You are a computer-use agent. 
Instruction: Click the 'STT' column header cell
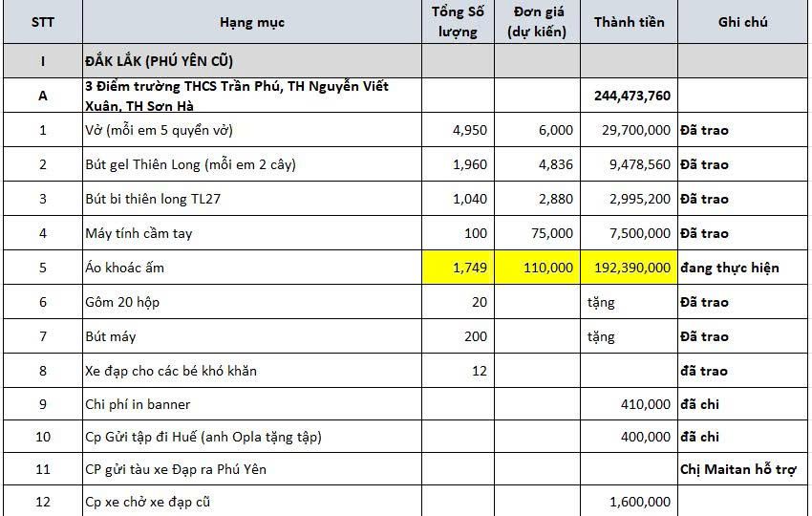(x=42, y=22)
